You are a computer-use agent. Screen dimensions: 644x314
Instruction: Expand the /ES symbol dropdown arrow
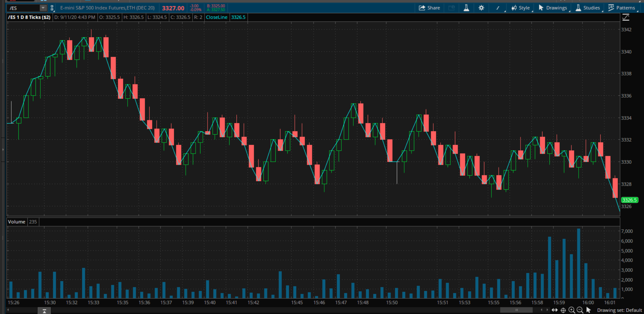pyautogui.click(x=43, y=8)
